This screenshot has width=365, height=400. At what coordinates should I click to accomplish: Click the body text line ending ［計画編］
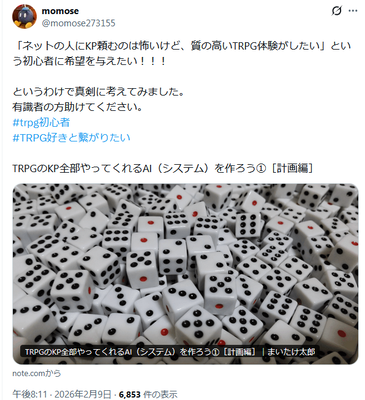pos(163,169)
